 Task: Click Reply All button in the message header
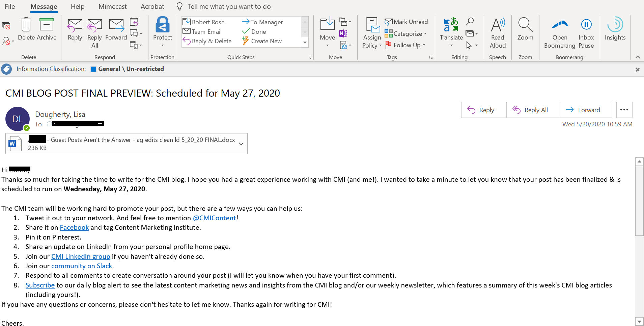pos(533,110)
